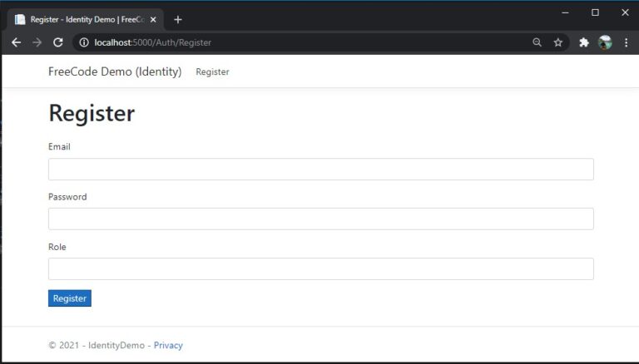This screenshot has height=364, width=639.
Task: Focus the Role input field
Action: [x=320, y=268]
